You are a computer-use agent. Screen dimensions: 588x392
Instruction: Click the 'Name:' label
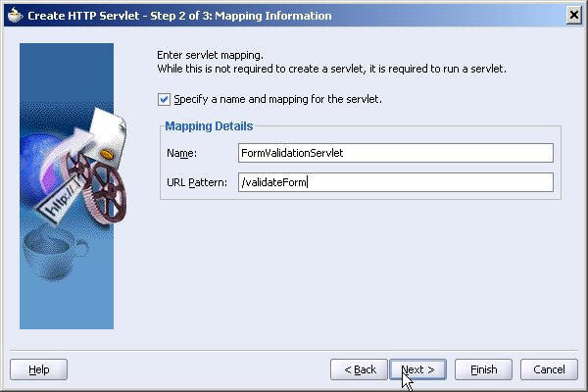pyautogui.click(x=181, y=153)
